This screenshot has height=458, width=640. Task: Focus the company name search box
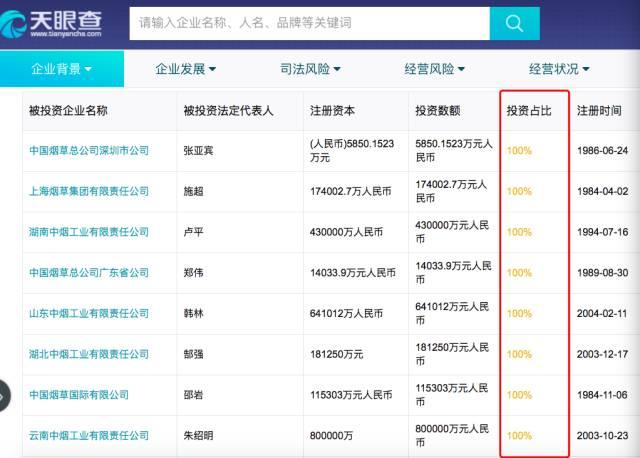[x=310, y=22]
